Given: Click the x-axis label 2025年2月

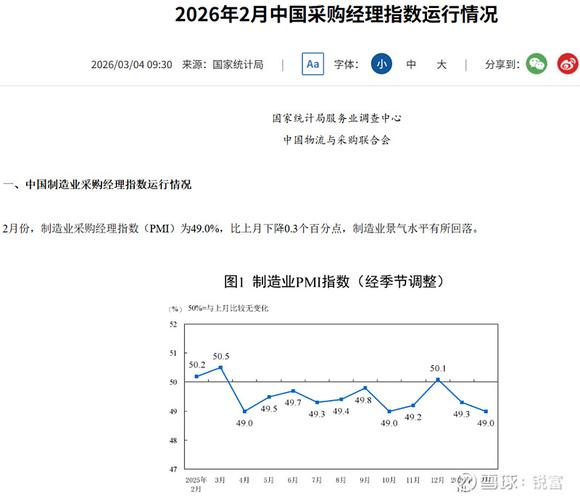Looking at the screenshot, I should tap(196, 484).
